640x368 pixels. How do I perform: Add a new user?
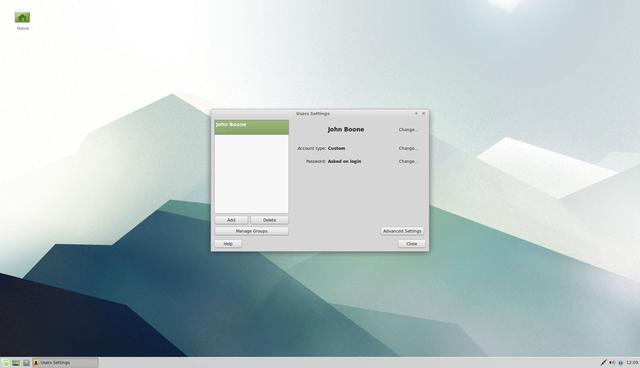231,220
